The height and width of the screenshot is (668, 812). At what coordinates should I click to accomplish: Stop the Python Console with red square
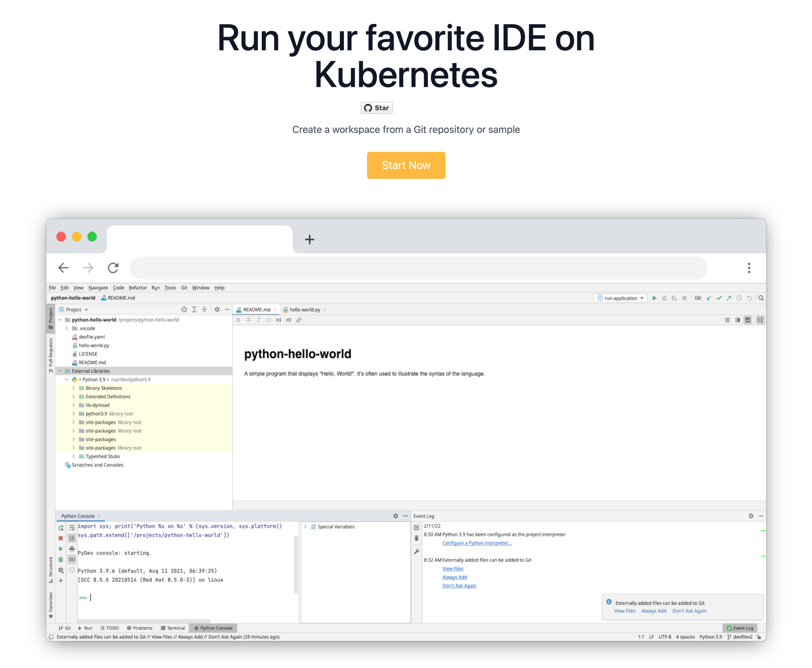point(61,539)
